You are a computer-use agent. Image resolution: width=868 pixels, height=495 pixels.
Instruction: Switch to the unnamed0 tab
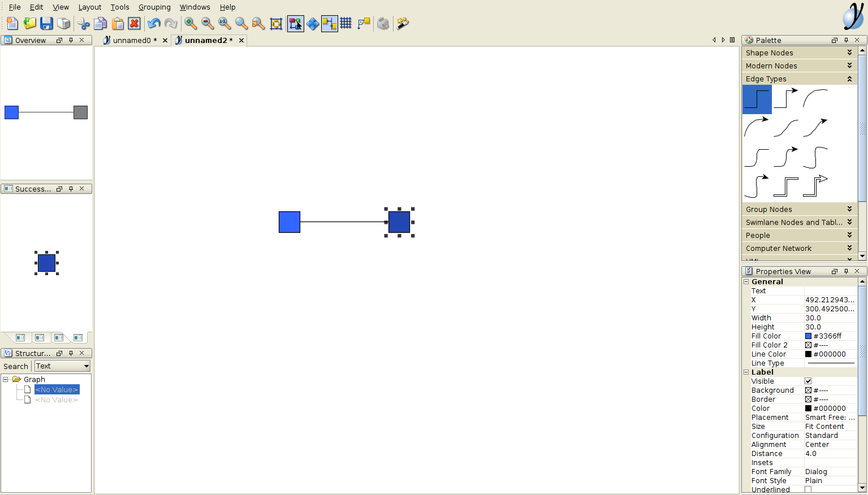click(x=132, y=41)
